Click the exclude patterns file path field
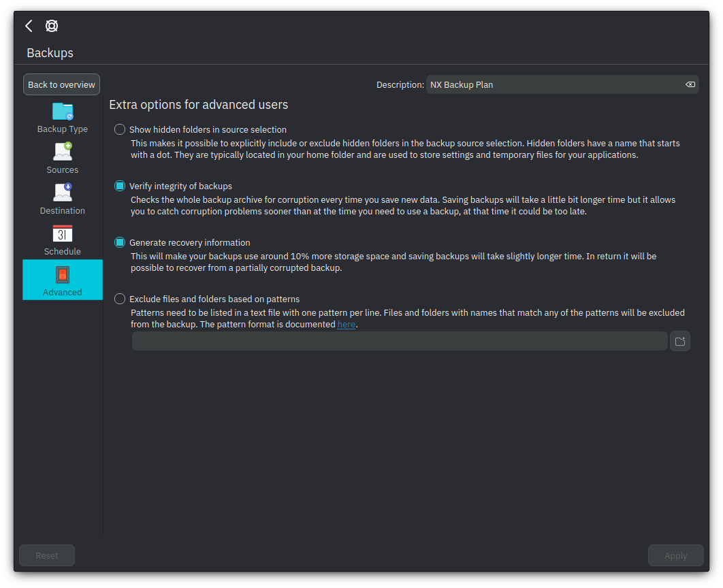The height and width of the screenshot is (588, 723). (400, 342)
